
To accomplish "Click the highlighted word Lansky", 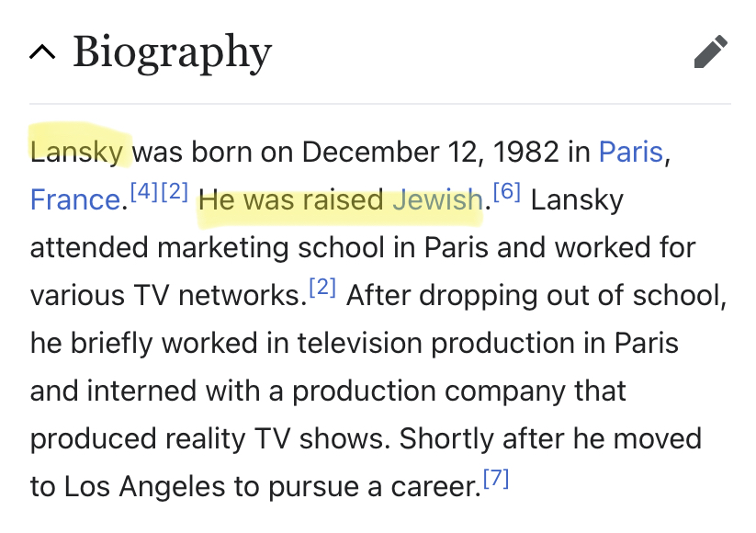I will pyautogui.click(x=76, y=152).
